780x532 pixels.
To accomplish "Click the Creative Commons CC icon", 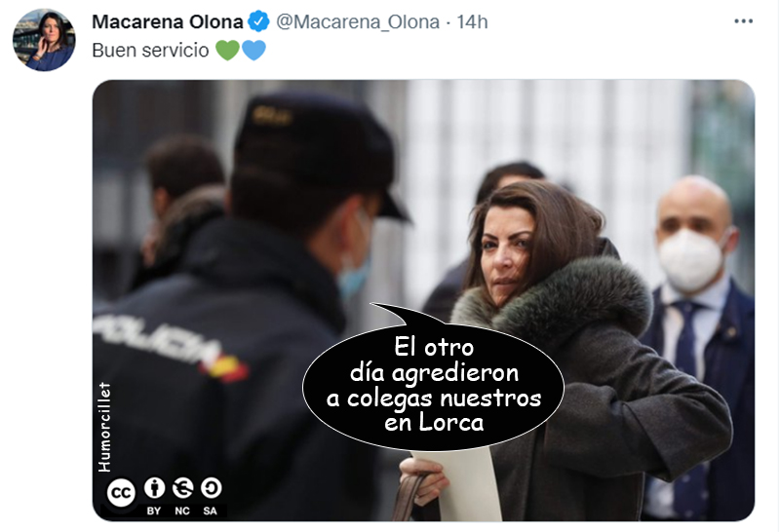I will 121,492.
